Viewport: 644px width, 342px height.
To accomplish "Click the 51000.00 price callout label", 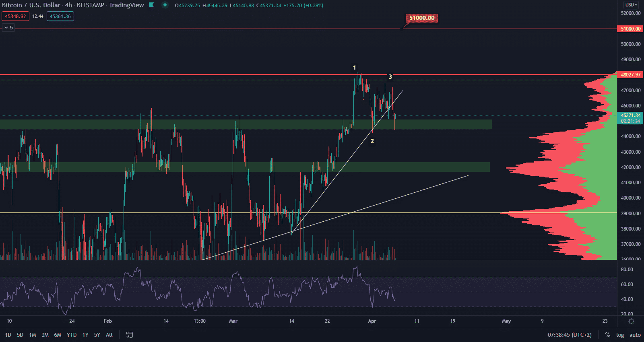I will coord(421,18).
